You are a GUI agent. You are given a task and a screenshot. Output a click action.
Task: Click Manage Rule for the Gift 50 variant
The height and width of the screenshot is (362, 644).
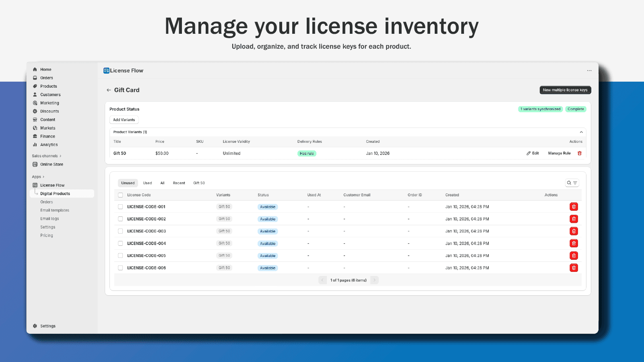[559, 153]
